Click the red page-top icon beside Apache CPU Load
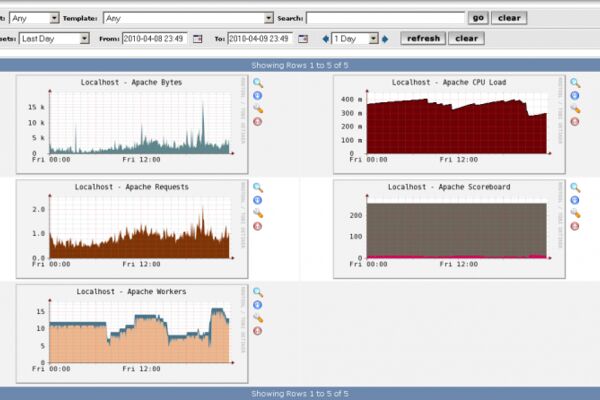The width and height of the screenshot is (600, 400). coord(575,122)
